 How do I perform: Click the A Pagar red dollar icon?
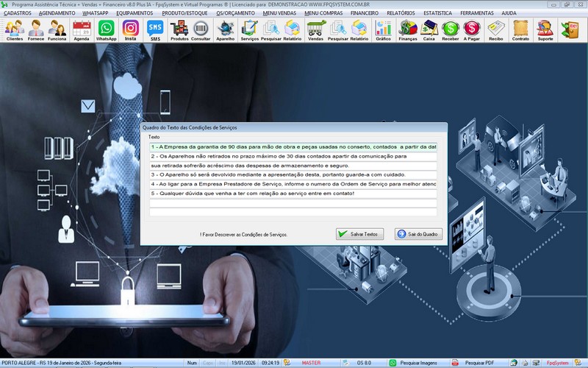[472, 30]
